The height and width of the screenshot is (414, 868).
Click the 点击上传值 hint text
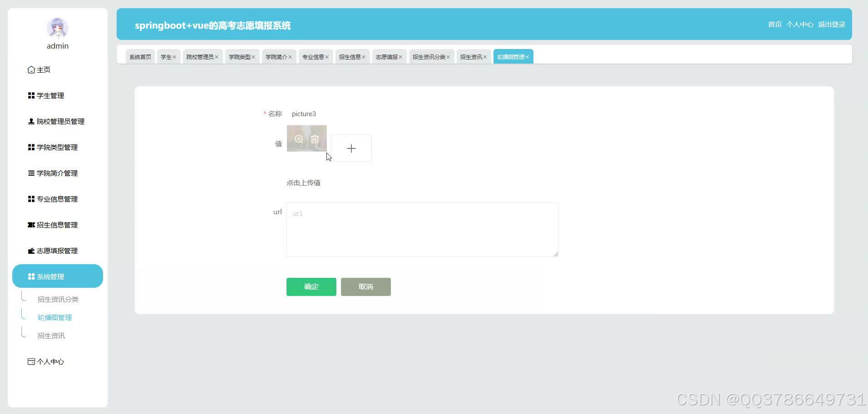pos(304,183)
